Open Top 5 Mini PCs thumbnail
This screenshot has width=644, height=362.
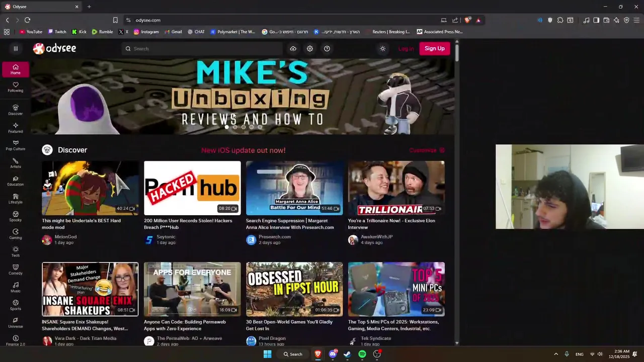click(396, 289)
